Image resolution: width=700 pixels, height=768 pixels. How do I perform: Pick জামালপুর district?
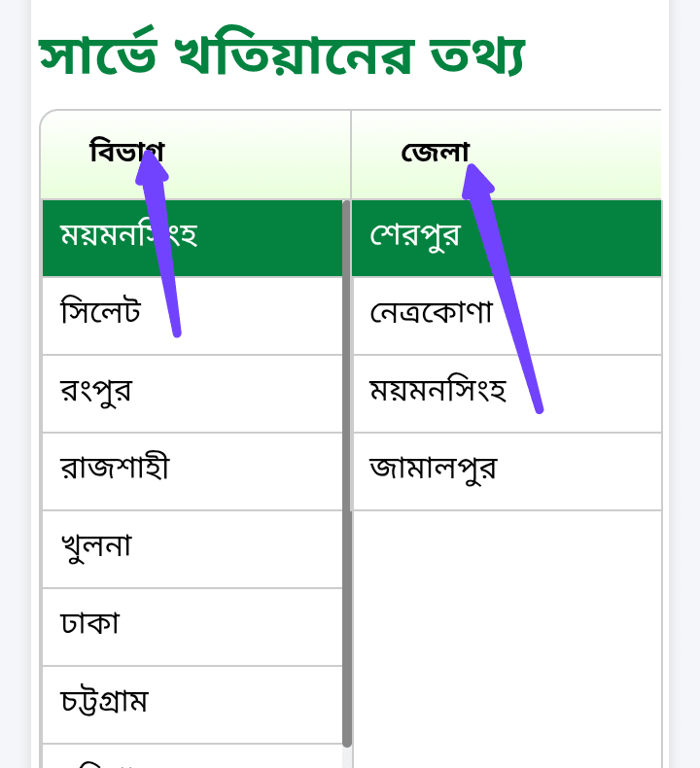point(506,471)
